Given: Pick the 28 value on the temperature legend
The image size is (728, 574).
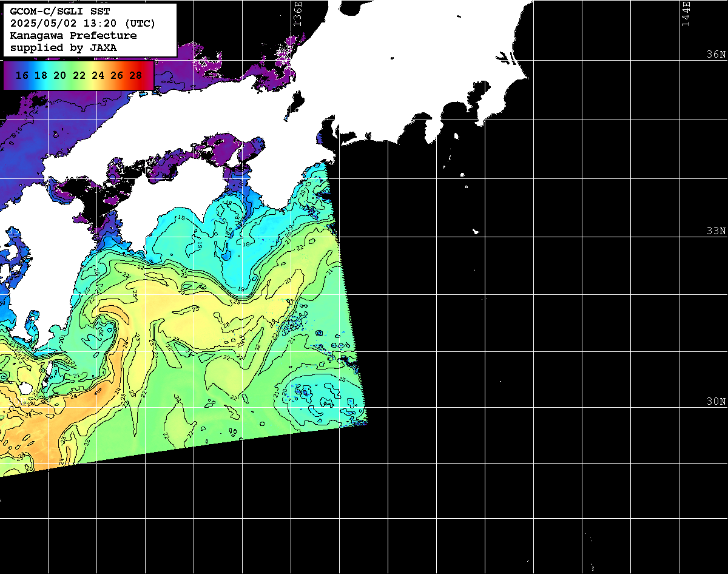Looking at the screenshot, I should [136, 76].
